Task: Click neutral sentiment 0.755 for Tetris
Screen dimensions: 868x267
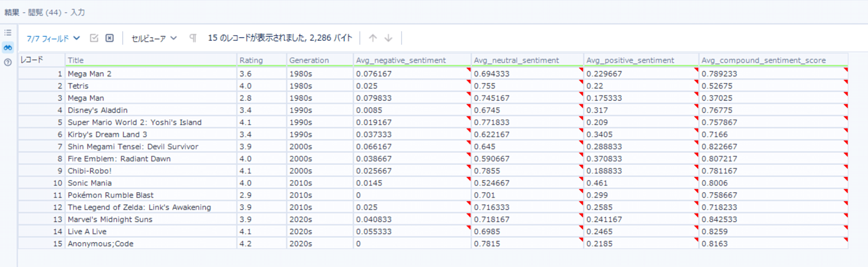Action: click(x=528, y=86)
